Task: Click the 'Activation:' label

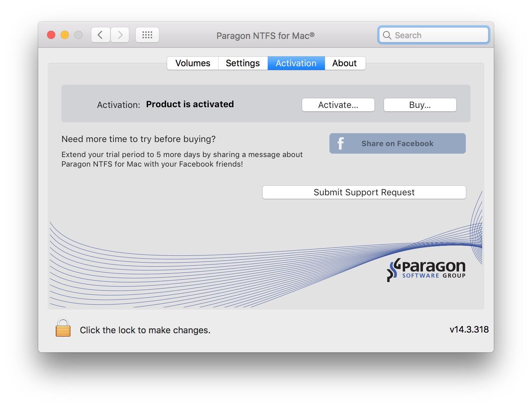Action: 119,105
